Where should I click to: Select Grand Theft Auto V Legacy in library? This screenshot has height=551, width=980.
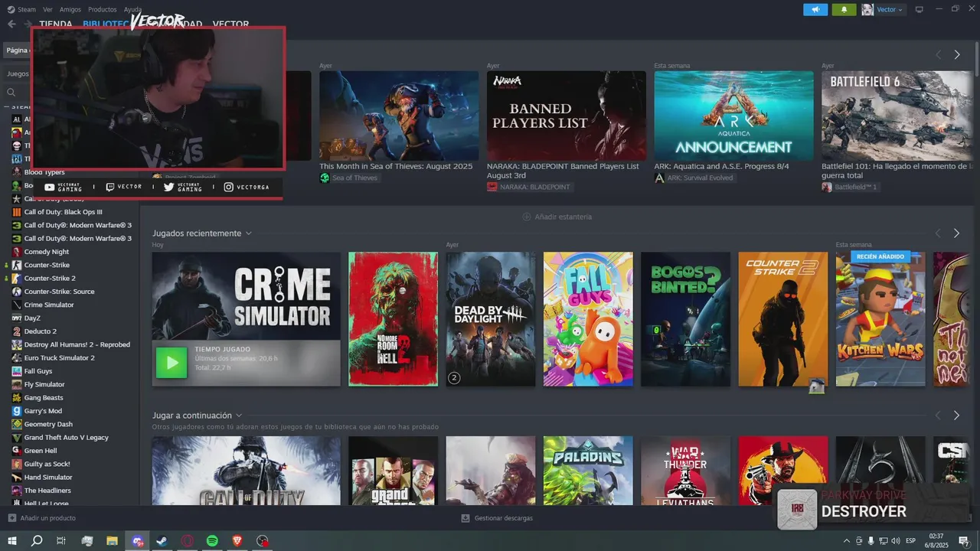(67, 438)
